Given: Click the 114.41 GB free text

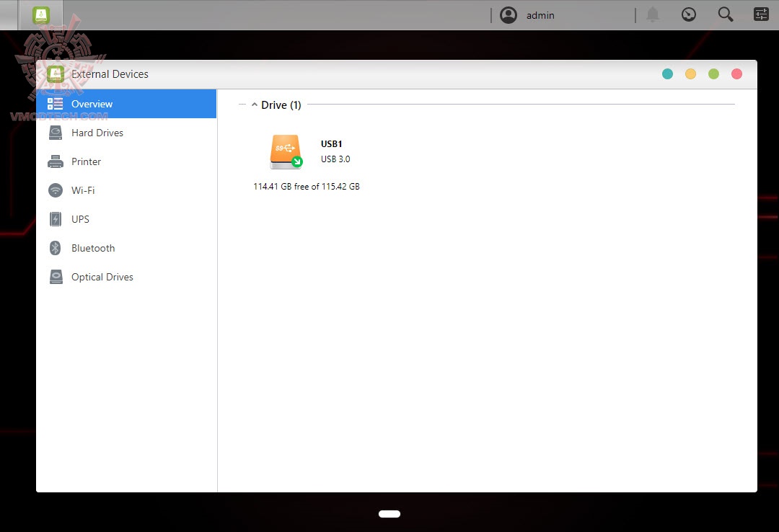Looking at the screenshot, I should click(x=307, y=186).
